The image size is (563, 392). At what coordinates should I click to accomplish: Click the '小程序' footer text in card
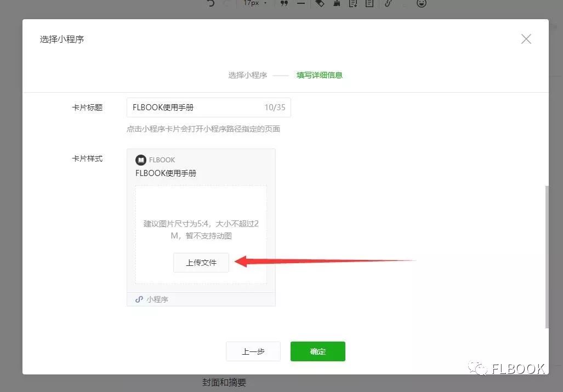coord(157,299)
